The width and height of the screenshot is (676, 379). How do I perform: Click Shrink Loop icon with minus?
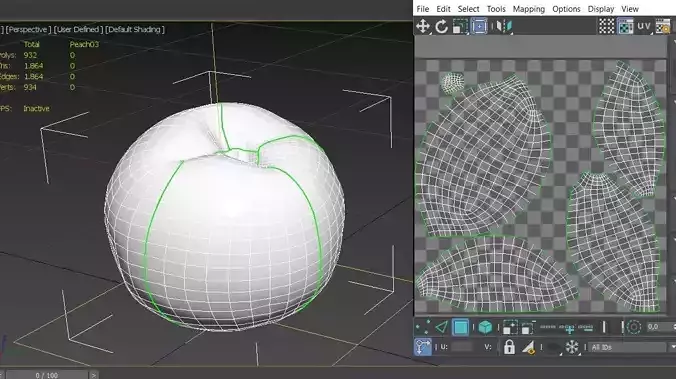tap(585, 328)
